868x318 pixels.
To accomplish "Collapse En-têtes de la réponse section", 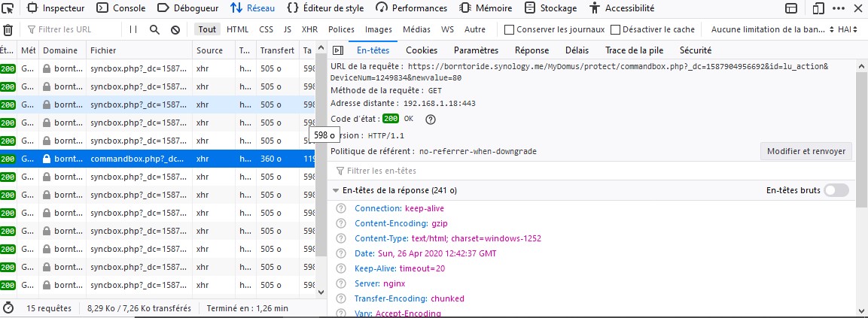I will coord(335,190).
